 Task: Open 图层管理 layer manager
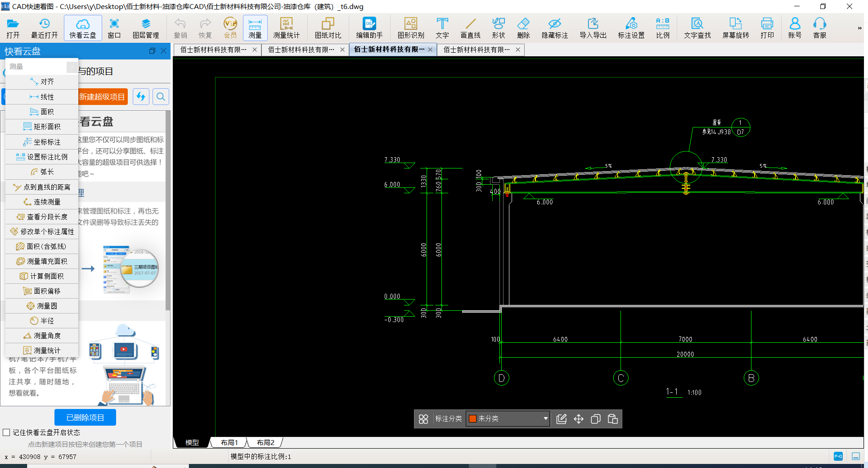coord(146,28)
